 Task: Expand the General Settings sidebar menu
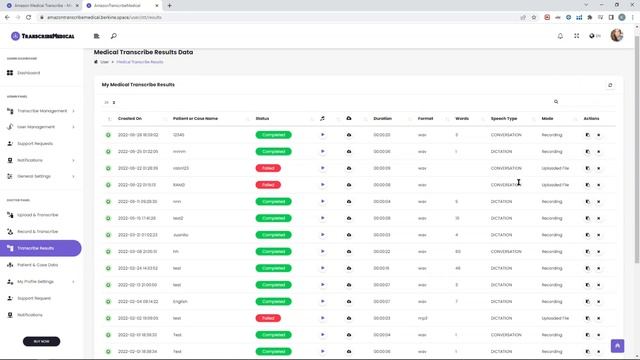tap(41, 176)
